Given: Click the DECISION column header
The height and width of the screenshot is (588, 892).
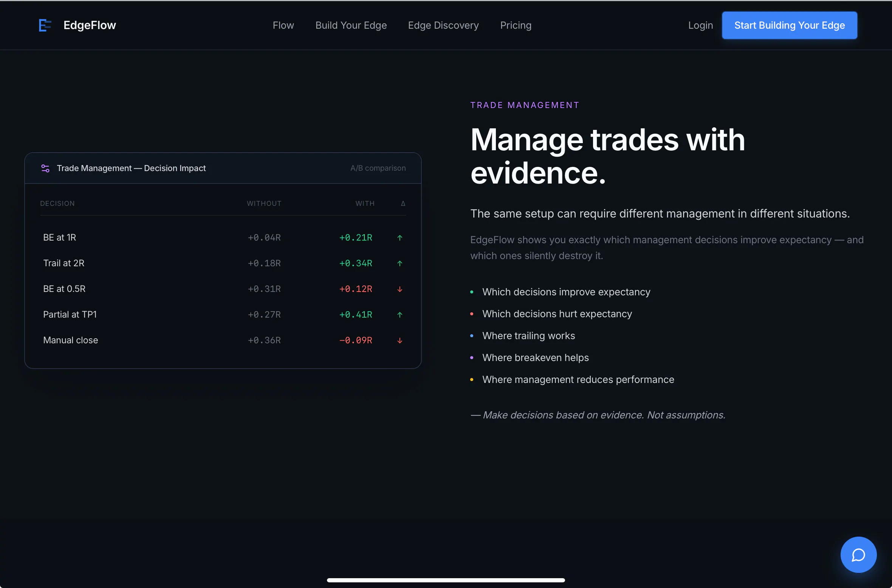Looking at the screenshot, I should (57, 204).
